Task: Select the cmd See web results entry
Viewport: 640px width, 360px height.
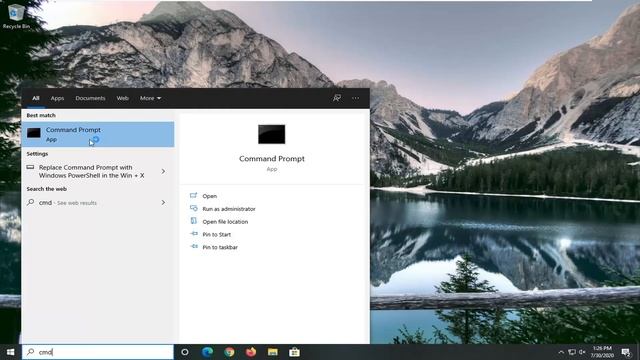Action: pyautogui.click(x=98, y=202)
